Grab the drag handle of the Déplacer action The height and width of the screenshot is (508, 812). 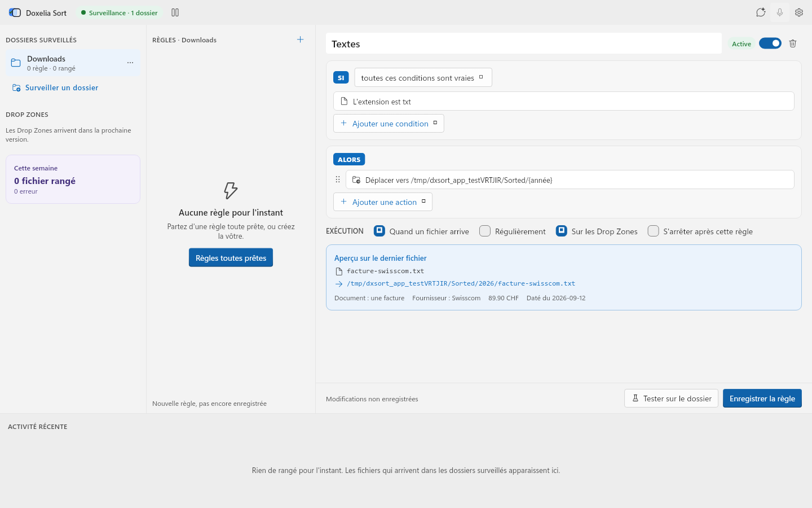point(338,179)
